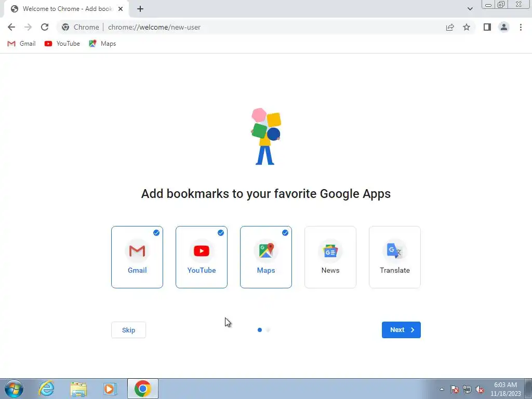Viewport: 532px width, 399px height.
Task: Click the Skip button
Action: 129,330
